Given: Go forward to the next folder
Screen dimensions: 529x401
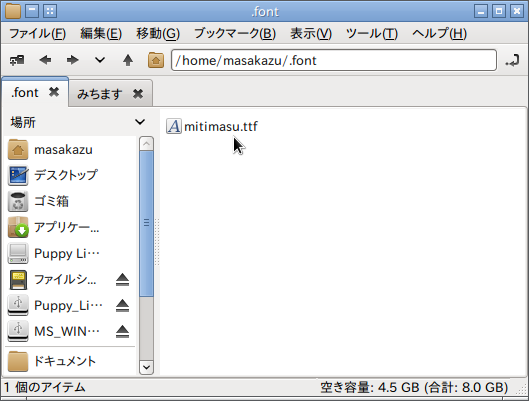Looking at the screenshot, I should (x=73, y=60).
